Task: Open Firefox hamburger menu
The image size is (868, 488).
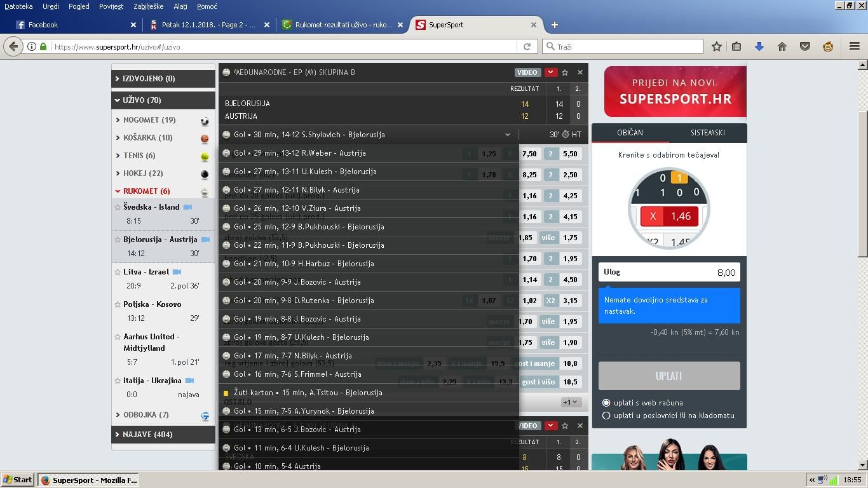Action: (855, 46)
